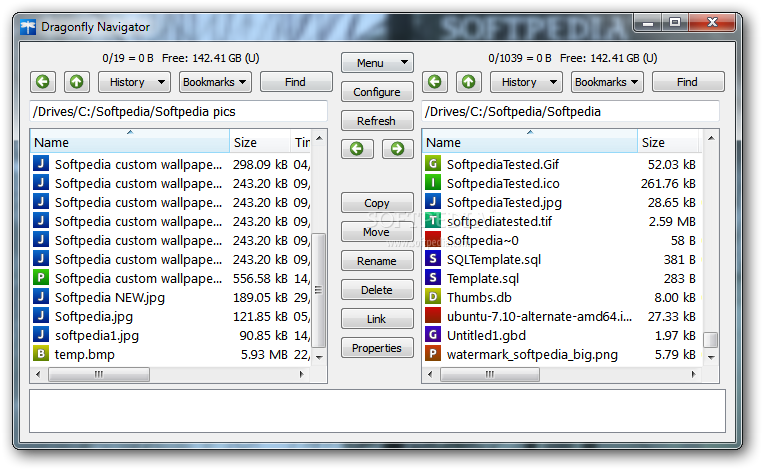Image resolution: width=763 pixels, height=470 pixels.
Task: Select Untitled1.gbd file name
Action: click(487, 335)
